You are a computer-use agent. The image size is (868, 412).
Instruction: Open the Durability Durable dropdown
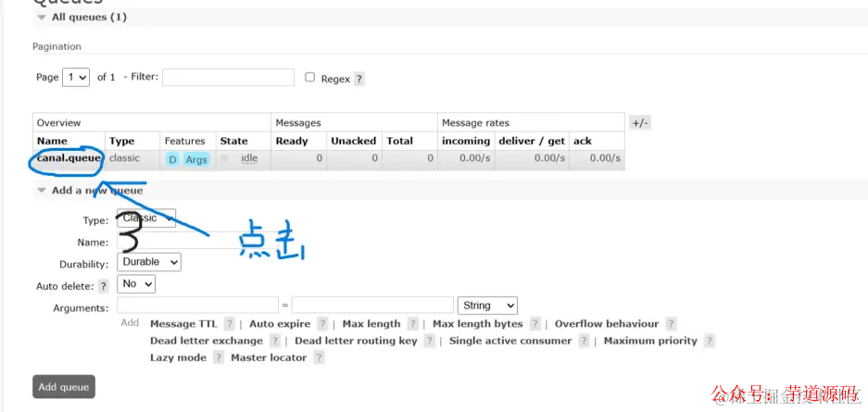coord(149,262)
